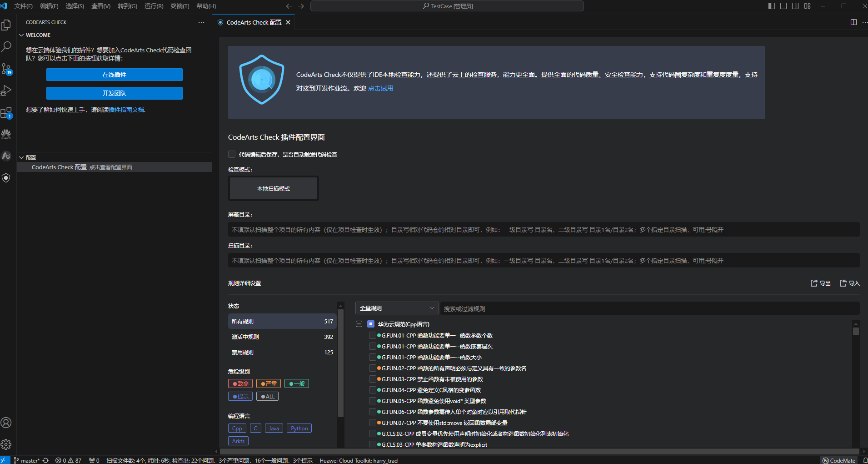The image size is (868, 464).
Task: Toggle the 华为云规范(Cpp语言) group checkbox
Action: 371,324
